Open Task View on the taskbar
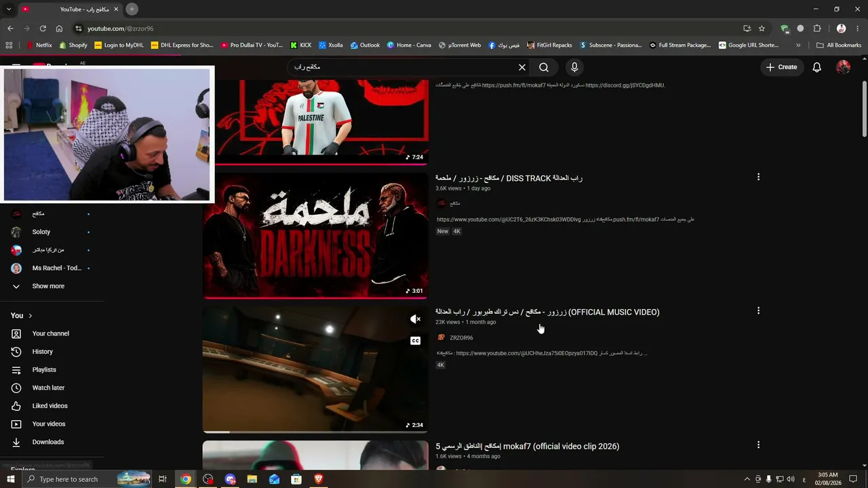 tap(163, 479)
